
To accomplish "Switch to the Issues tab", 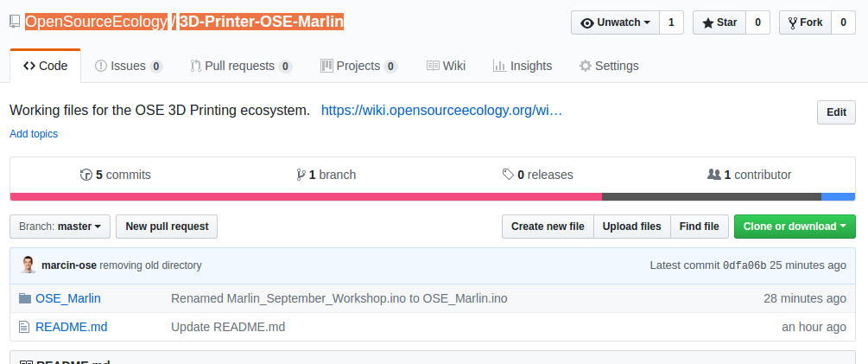I will point(129,66).
